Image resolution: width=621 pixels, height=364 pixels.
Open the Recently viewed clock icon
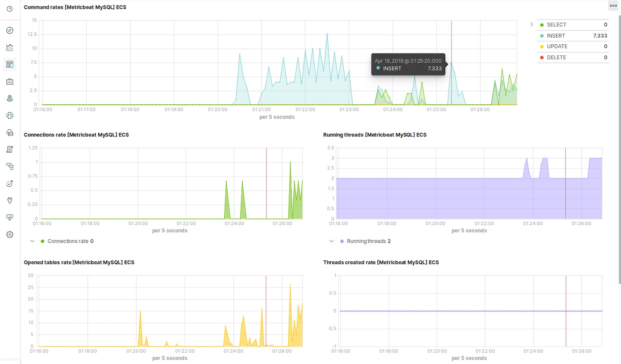(x=9, y=9)
